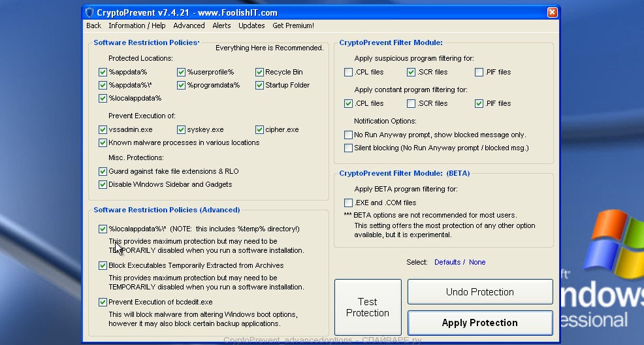Enable Silent blocking option
This screenshot has height=345, width=644.
pyautogui.click(x=348, y=148)
